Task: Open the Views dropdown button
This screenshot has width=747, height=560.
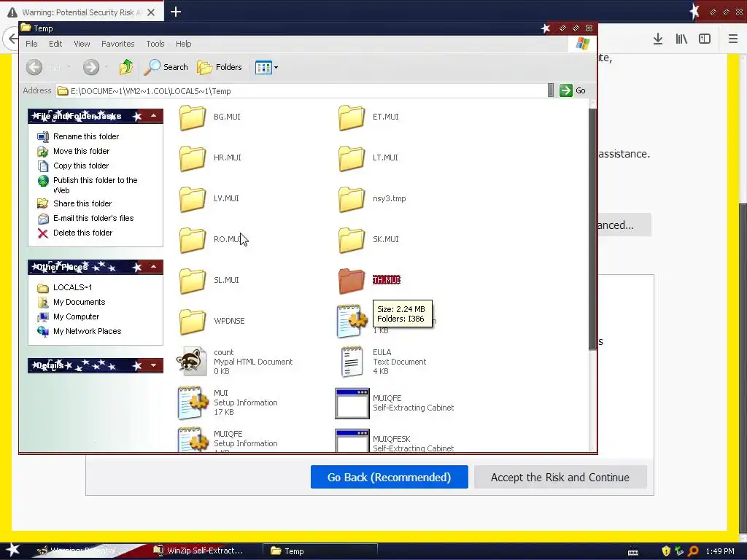Action: [x=266, y=68]
